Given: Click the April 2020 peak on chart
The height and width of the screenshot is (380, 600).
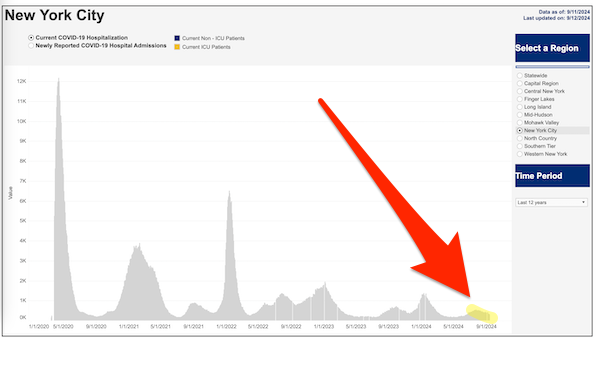Looking at the screenshot, I should coord(59,79).
